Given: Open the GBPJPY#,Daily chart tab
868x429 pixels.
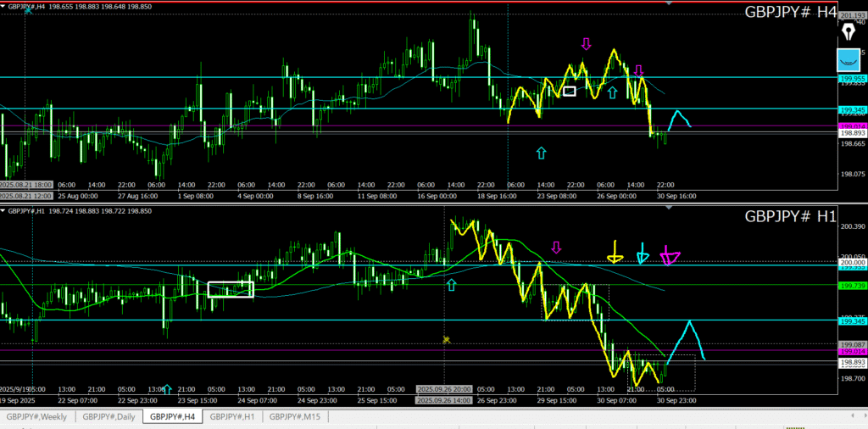Looking at the screenshot, I should (109, 416).
